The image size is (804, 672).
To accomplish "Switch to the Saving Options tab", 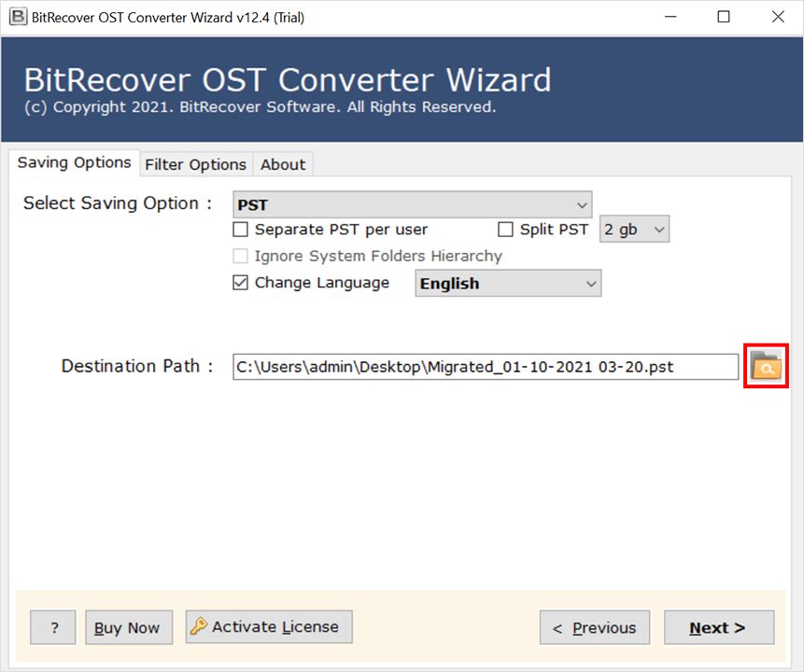I will pyautogui.click(x=75, y=162).
